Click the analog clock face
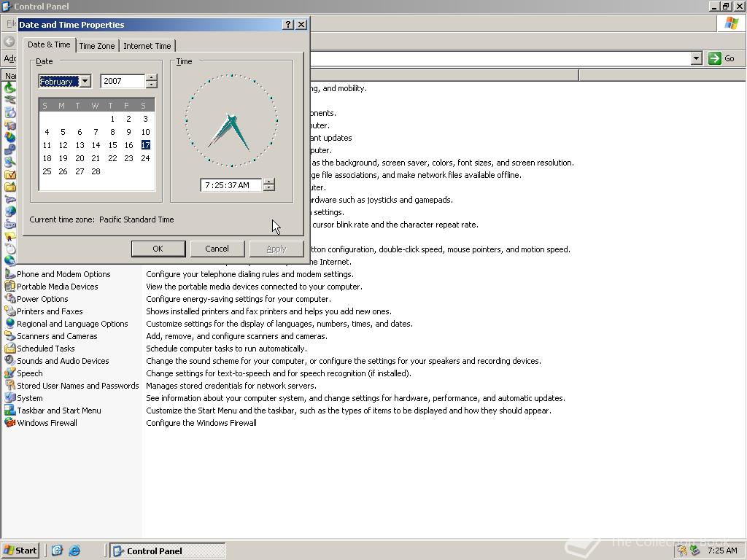The height and width of the screenshot is (560, 747). [x=231, y=120]
